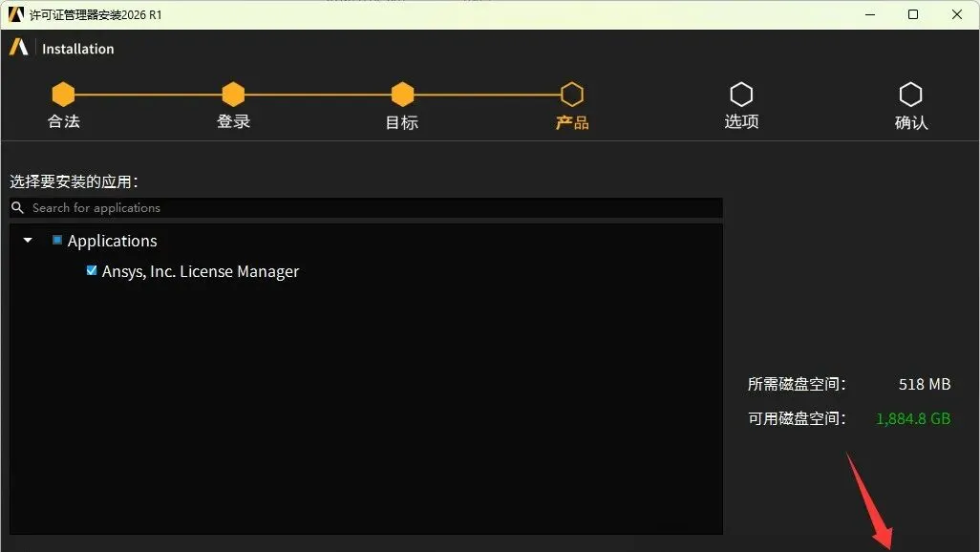This screenshot has width=980, height=552.
Task: Select the Applications tree label
Action: (113, 241)
